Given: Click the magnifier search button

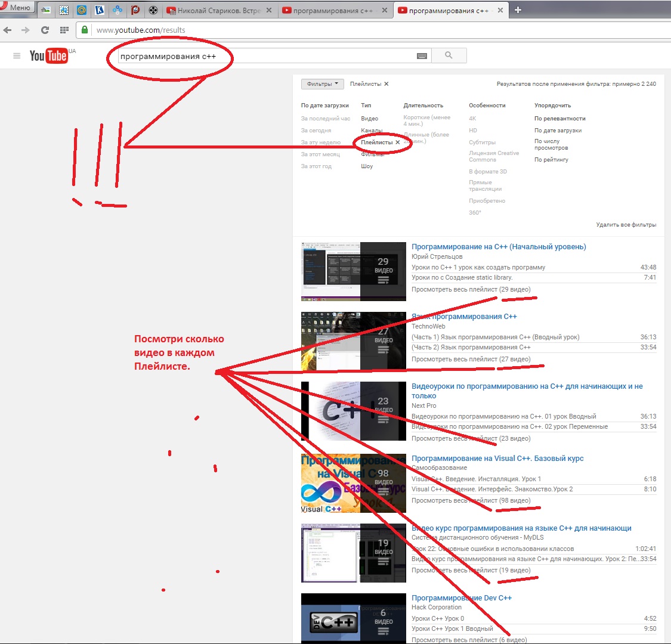Looking at the screenshot, I should tap(449, 55).
